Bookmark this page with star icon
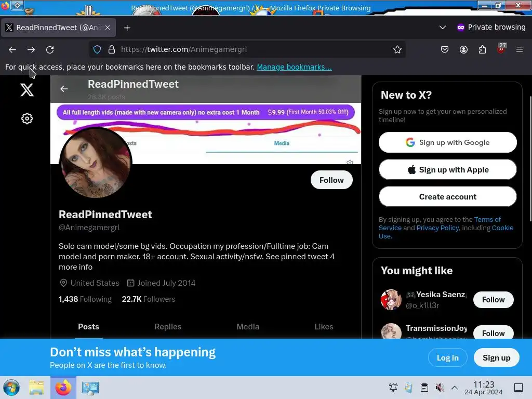The height and width of the screenshot is (399, 532). coord(397,49)
